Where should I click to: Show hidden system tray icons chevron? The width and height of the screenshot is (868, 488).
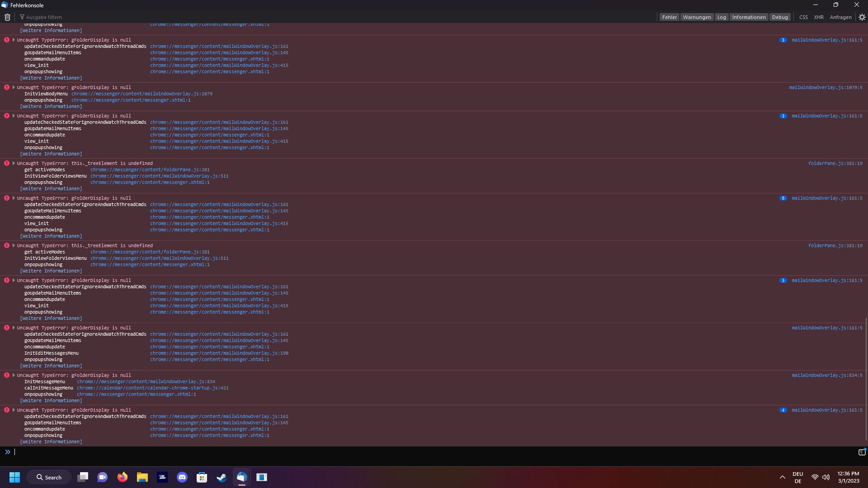(x=782, y=477)
